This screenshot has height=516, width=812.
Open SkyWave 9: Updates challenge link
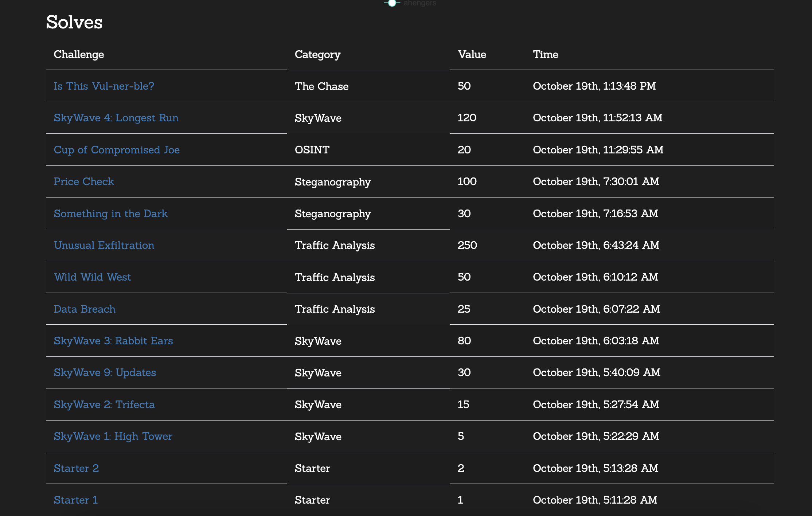click(x=105, y=372)
